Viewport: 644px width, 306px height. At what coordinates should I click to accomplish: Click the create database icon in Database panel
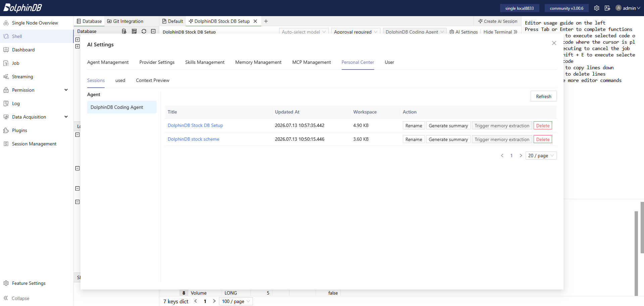[124, 31]
